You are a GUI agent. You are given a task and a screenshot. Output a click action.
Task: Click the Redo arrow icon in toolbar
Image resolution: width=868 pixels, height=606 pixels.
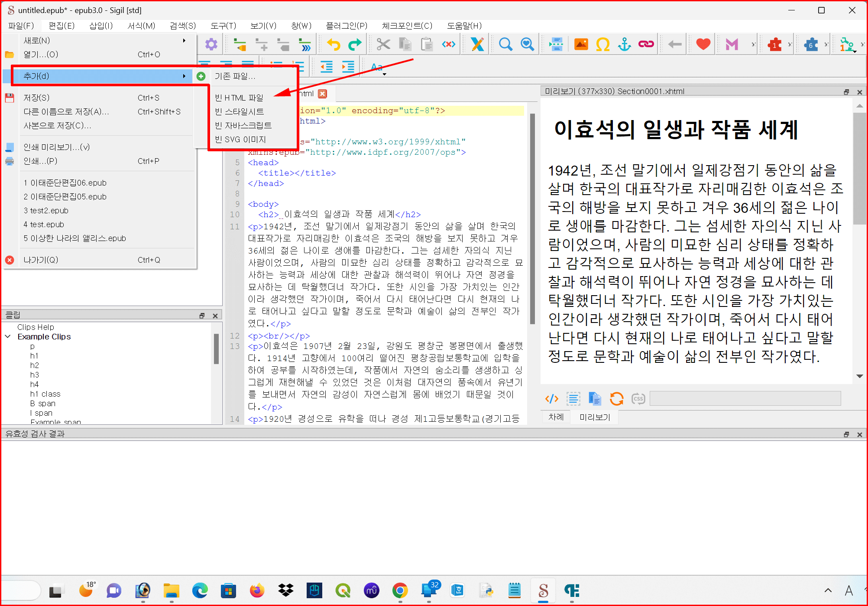355,44
